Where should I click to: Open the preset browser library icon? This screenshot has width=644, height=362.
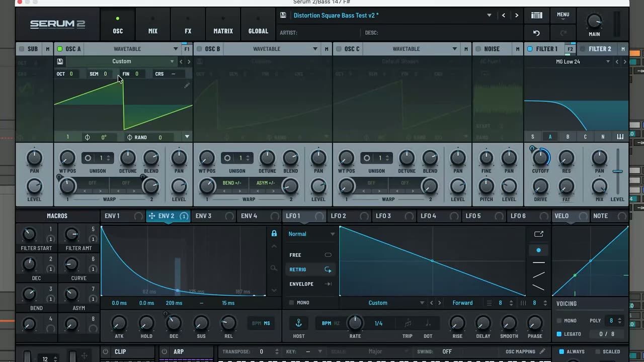coord(536,16)
